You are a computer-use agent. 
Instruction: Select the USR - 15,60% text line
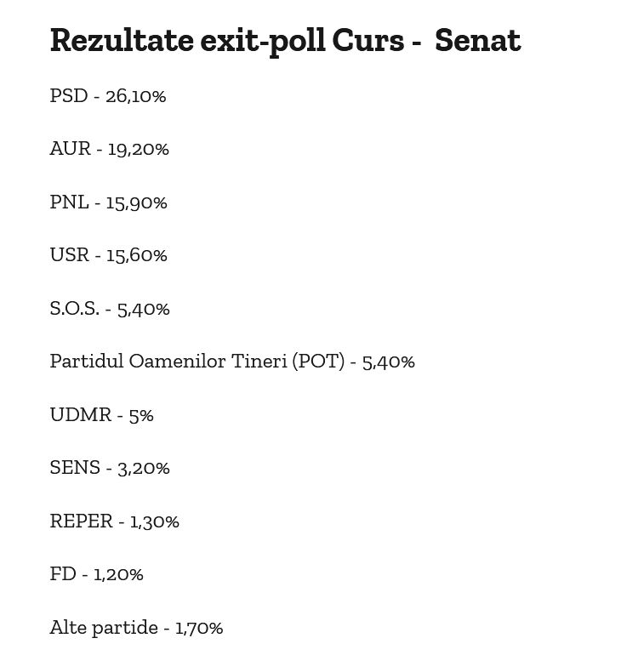pyautogui.click(x=108, y=255)
